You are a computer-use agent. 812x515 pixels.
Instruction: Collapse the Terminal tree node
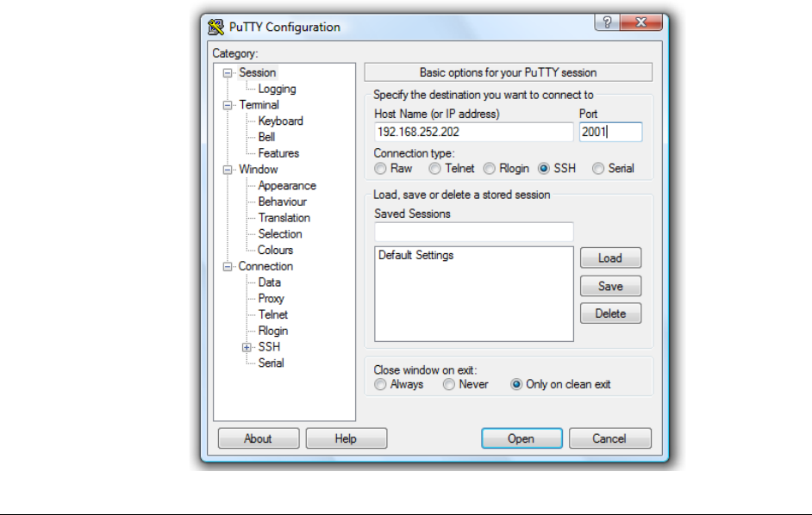228,106
